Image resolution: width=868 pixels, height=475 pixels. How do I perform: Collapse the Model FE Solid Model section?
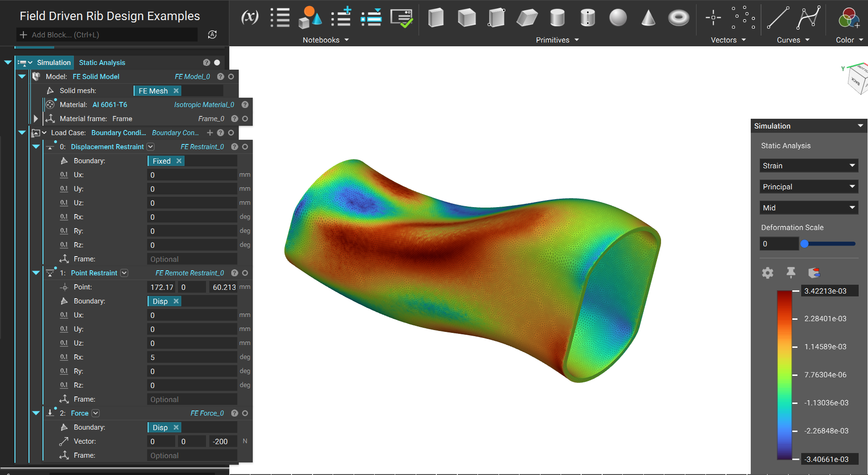(x=22, y=77)
